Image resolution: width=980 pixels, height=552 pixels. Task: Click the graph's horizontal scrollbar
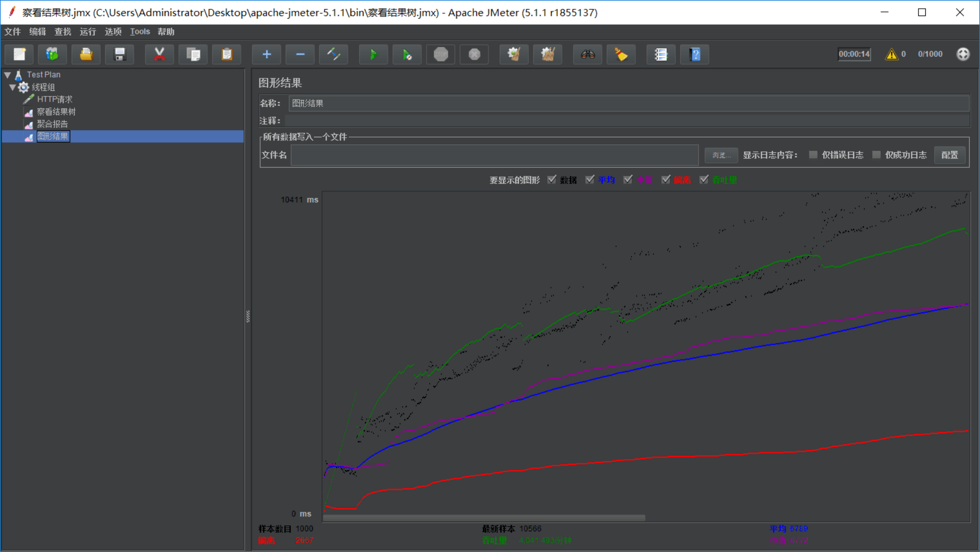tap(484, 517)
